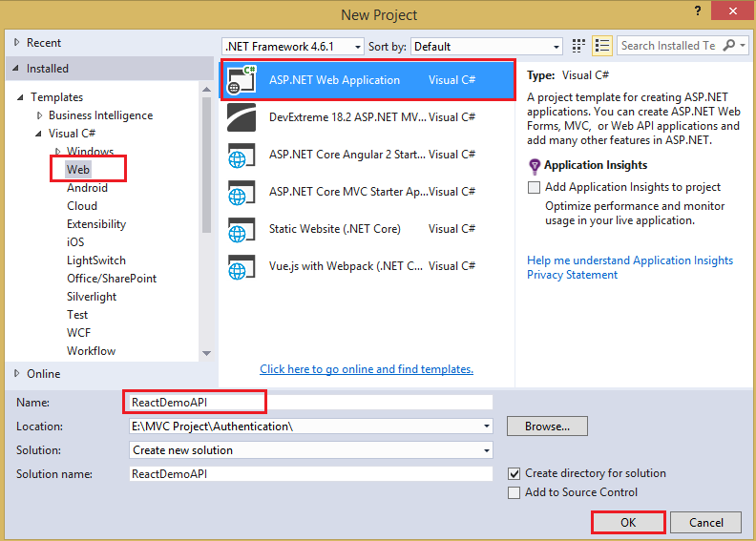Click the ASP.NET Core MVC Starter icon
This screenshot has height=541, width=756.
[x=241, y=192]
